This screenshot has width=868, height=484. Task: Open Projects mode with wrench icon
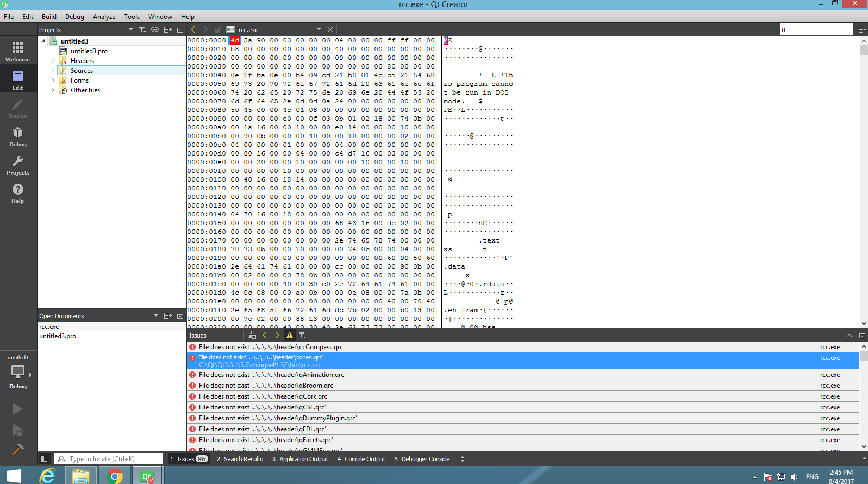click(x=18, y=164)
